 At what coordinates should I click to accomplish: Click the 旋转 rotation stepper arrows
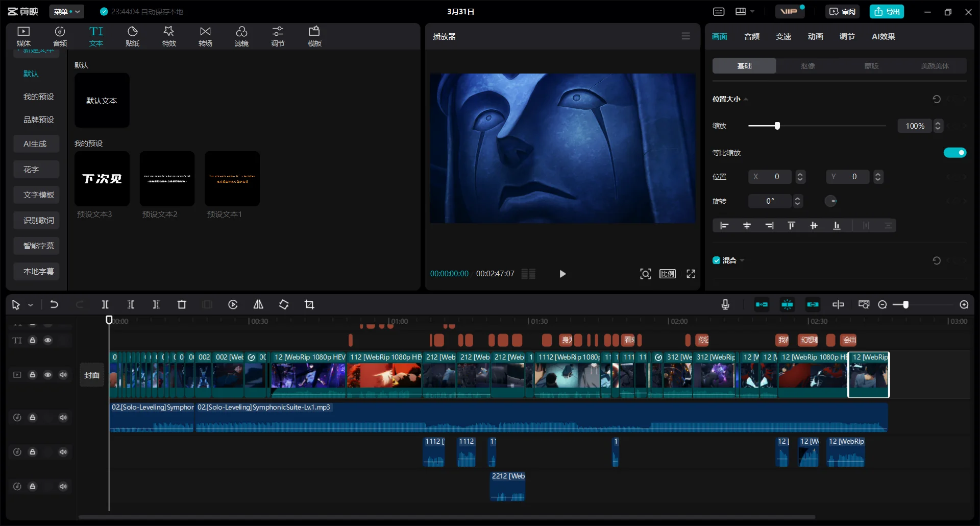click(798, 201)
